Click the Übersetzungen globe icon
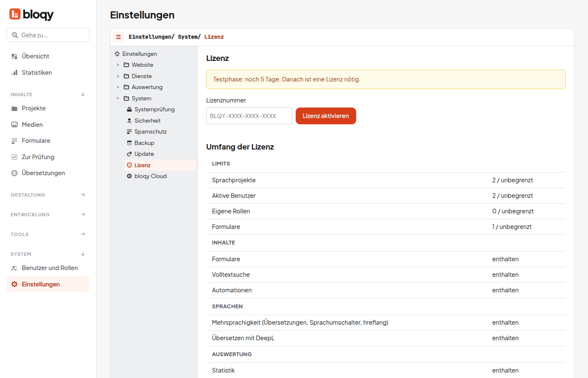 click(14, 173)
